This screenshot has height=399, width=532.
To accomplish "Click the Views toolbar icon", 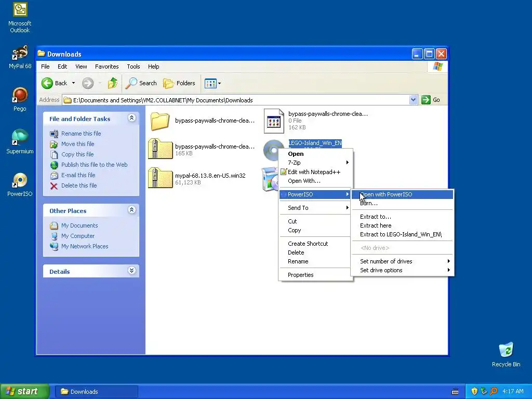I will click(210, 83).
